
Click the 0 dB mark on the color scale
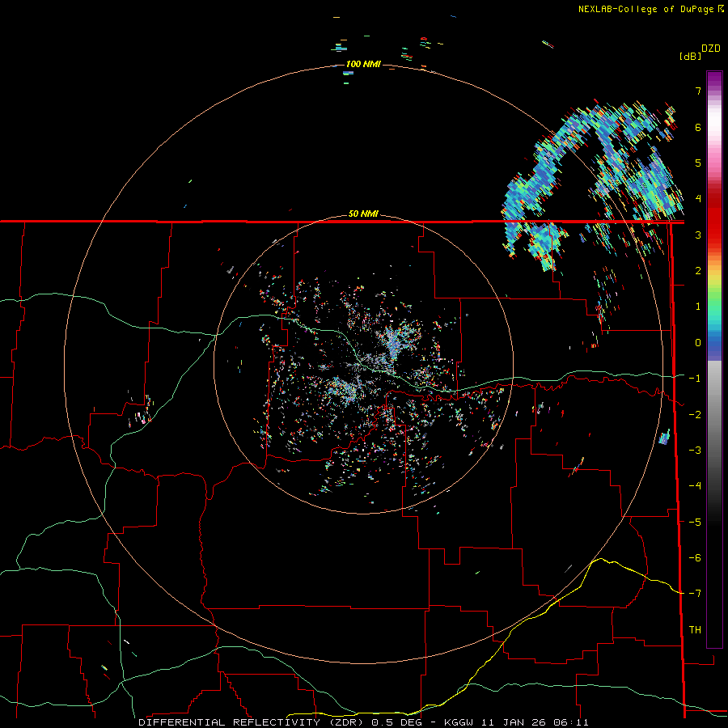click(x=698, y=343)
